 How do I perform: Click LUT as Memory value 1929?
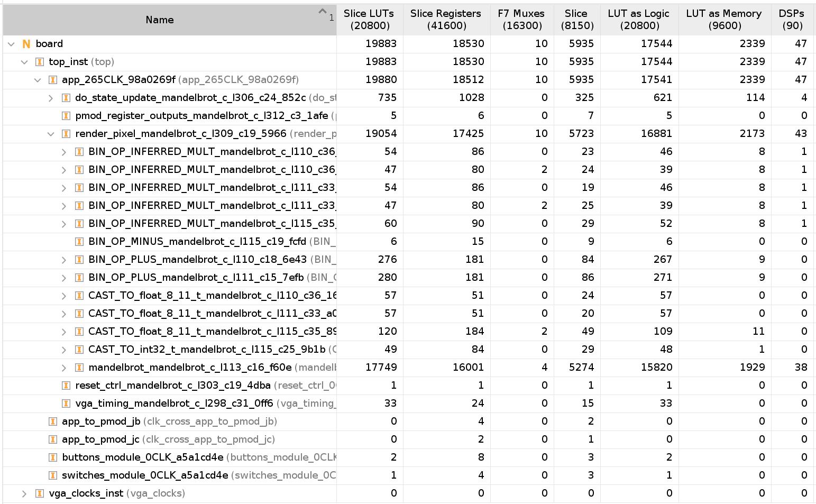point(752,368)
